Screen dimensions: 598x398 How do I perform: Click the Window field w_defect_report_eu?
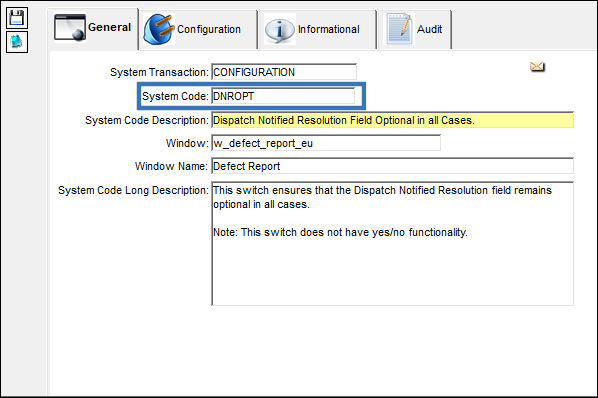pos(326,143)
